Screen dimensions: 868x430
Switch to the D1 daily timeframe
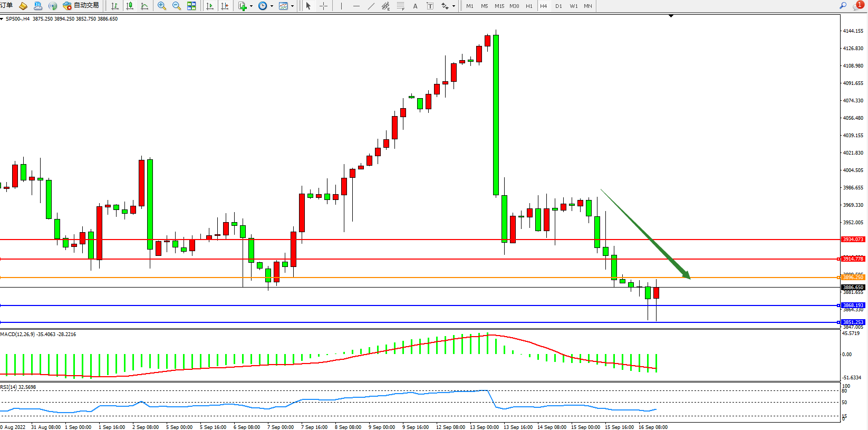pyautogui.click(x=558, y=6)
